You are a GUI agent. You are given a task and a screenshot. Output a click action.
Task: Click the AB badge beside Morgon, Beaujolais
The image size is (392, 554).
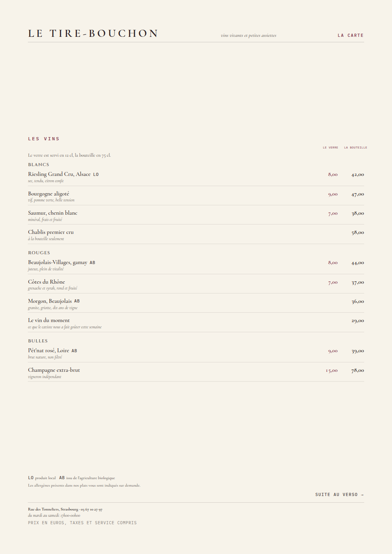[x=77, y=301]
